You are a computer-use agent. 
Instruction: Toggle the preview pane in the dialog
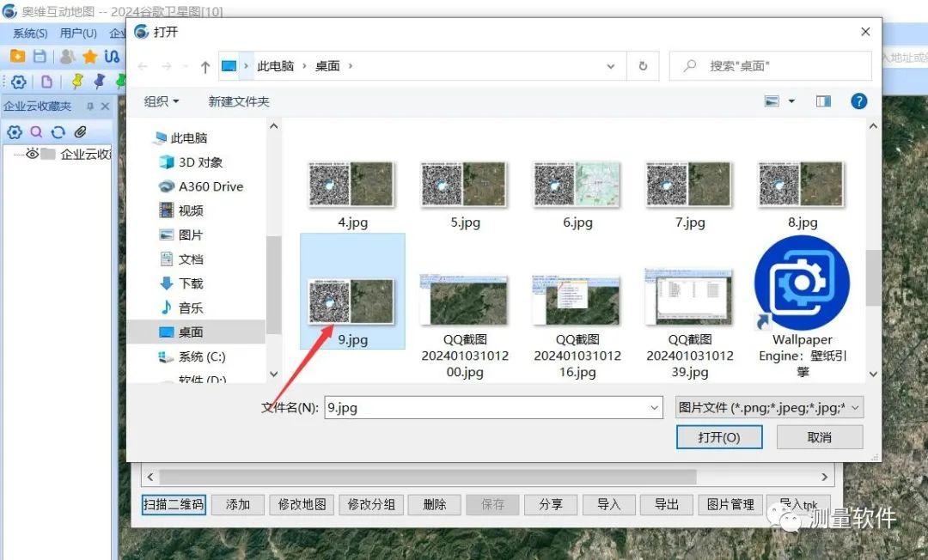[x=822, y=100]
